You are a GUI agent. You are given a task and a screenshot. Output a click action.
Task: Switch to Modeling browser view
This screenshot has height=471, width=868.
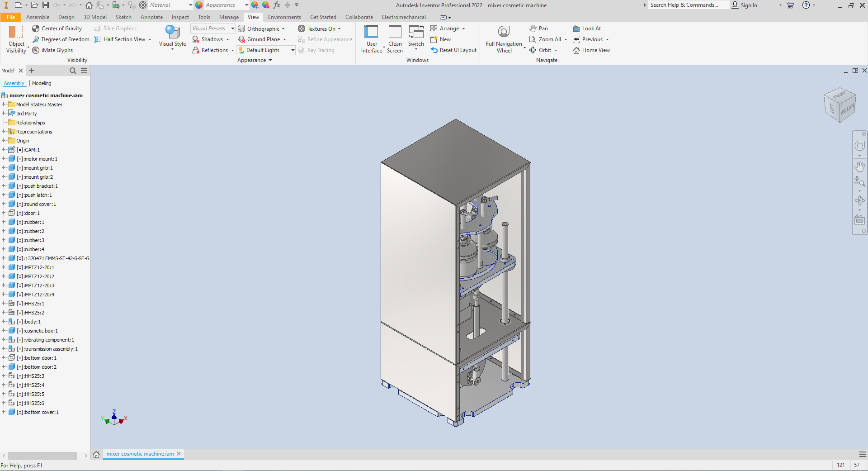[x=42, y=83]
